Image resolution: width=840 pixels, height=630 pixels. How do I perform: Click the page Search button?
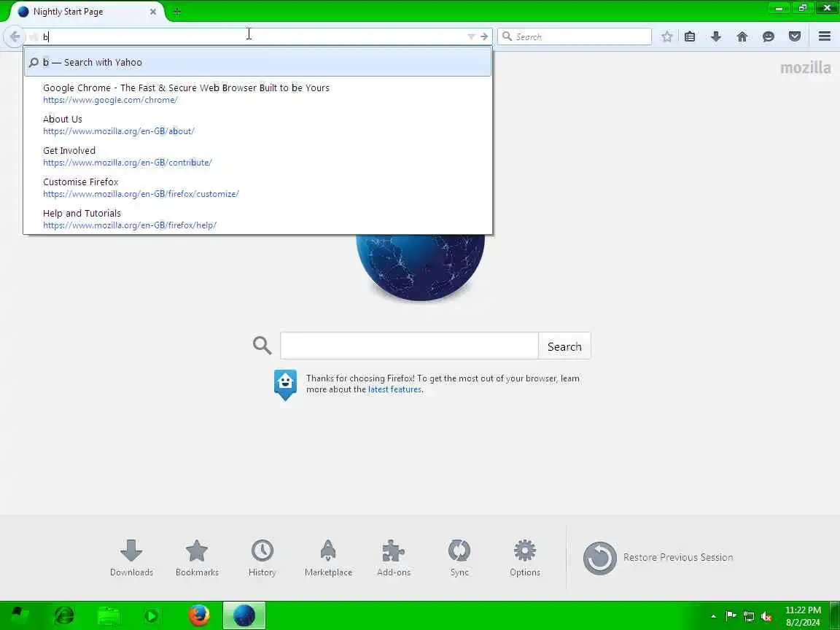pos(564,346)
